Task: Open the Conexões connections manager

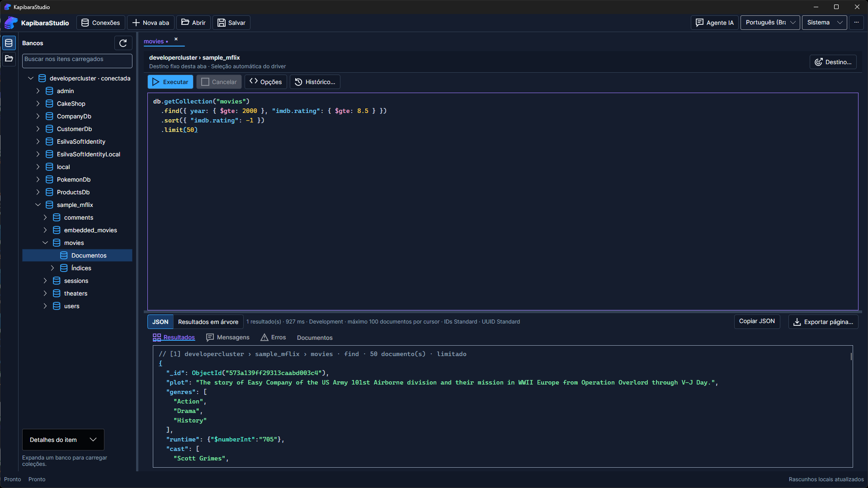Action: (100, 23)
